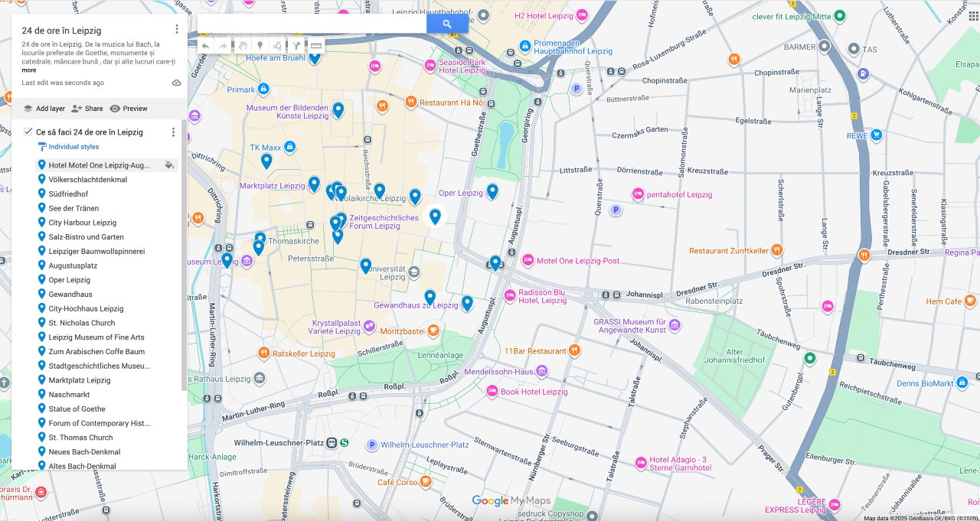980x521 pixels.
Task: Click the Moritzbastei orange icon on map
Action: tap(433, 331)
